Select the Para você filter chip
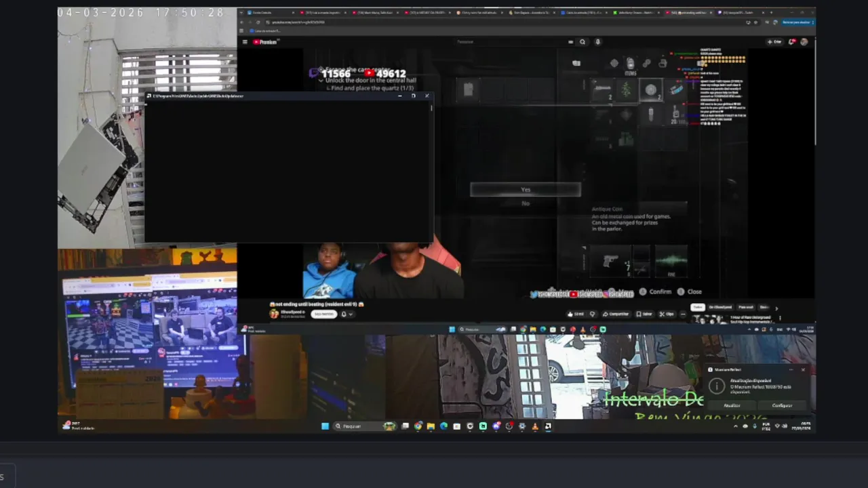868x488 pixels. click(x=745, y=307)
